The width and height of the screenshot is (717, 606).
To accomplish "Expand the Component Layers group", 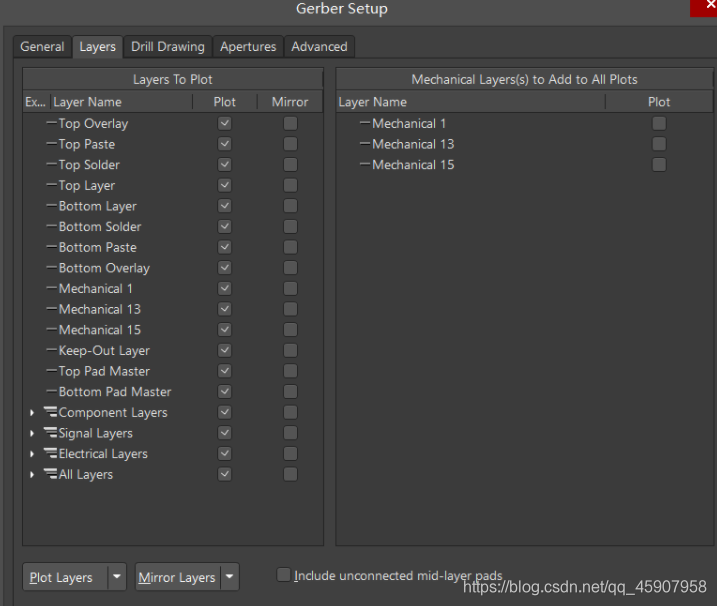I will (x=32, y=413).
